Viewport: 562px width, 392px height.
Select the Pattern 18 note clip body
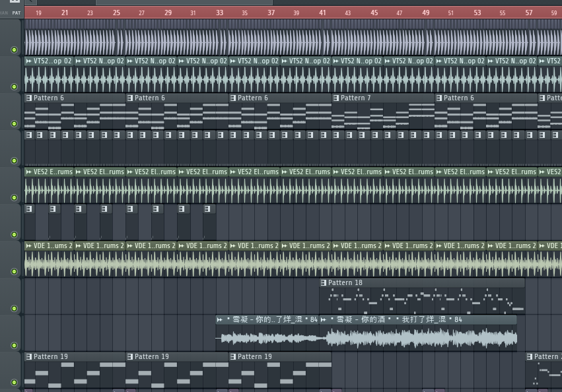click(x=423, y=301)
